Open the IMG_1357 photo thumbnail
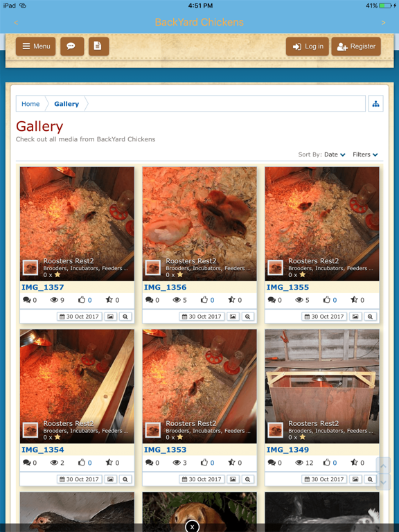 [x=77, y=223]
